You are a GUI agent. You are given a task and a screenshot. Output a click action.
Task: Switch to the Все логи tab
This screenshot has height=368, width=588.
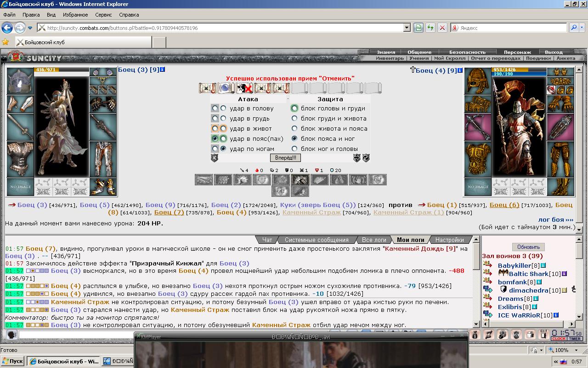coord(373,240)
